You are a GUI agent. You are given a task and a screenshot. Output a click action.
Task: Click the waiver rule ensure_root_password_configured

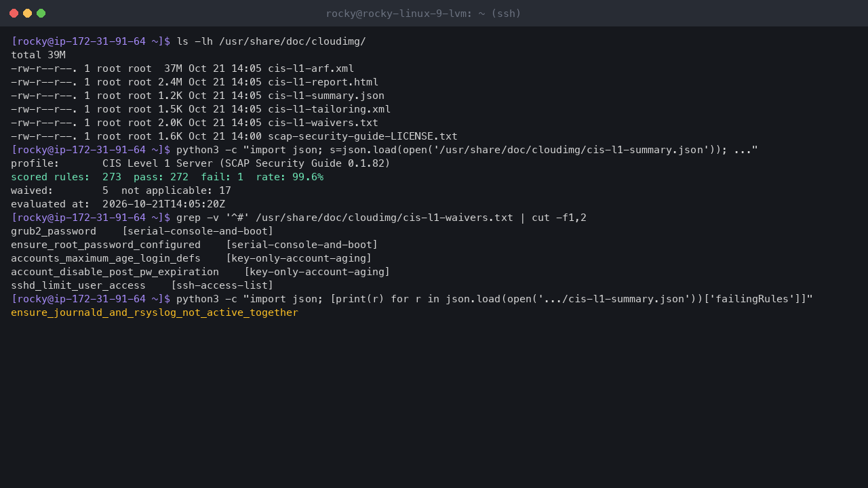(106, 245)
